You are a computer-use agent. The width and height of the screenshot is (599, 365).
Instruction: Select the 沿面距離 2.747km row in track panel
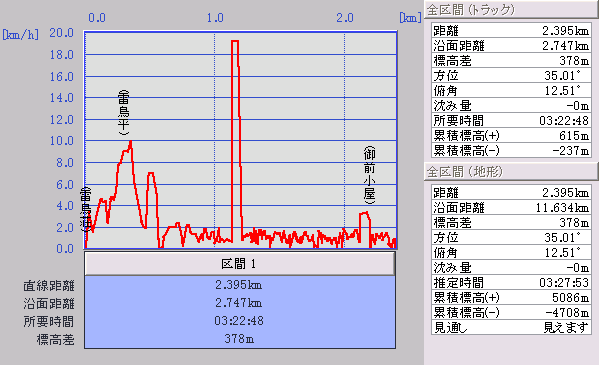[511, 46]
